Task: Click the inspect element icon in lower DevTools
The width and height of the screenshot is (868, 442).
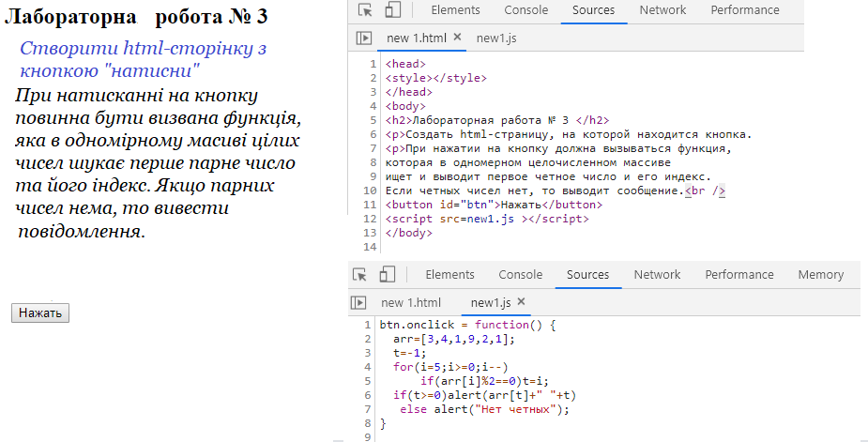Action: tap(359, 275)
